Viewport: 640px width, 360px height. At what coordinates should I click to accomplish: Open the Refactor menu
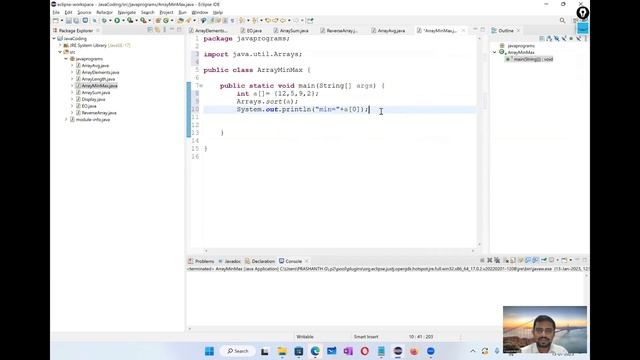(x=104, y=12)
